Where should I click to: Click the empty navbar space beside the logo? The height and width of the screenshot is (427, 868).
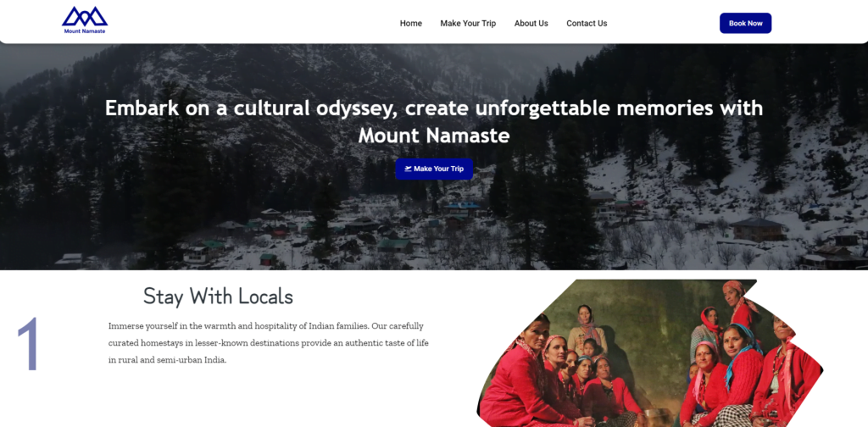click(249, 22)
